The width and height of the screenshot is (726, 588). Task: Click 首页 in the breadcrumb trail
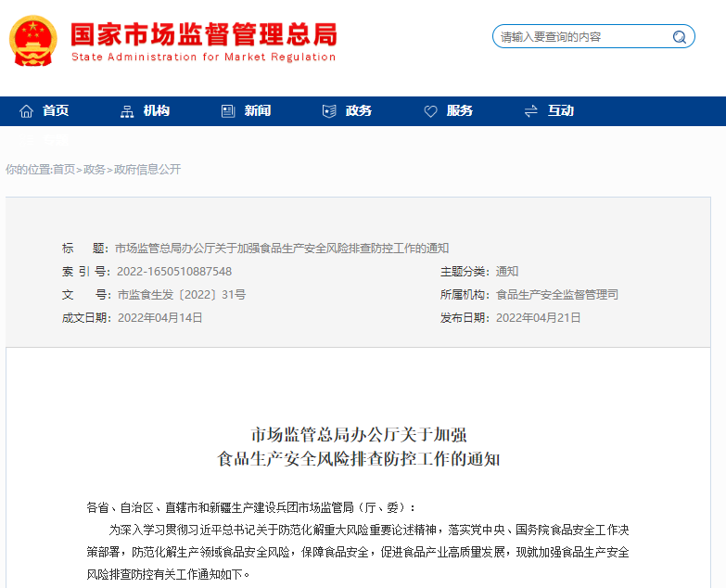click(64, 170)
